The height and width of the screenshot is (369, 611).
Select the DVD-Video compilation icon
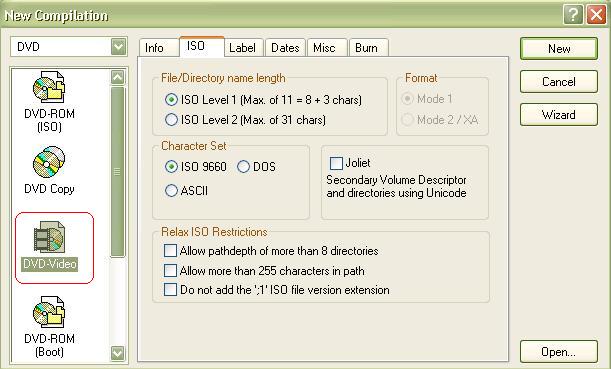click(x=49, y=237)
